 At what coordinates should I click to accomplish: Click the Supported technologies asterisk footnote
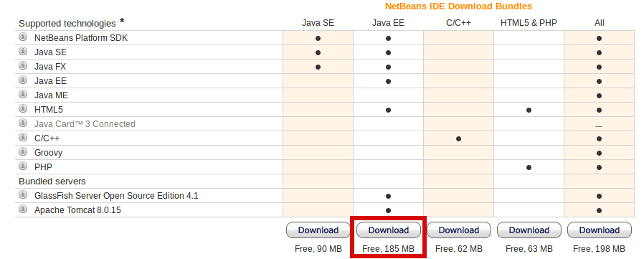122,21
